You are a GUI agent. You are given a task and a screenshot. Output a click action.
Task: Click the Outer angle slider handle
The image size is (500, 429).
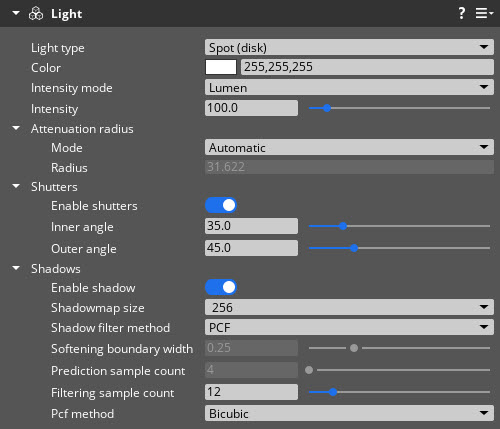click(354, 248)
